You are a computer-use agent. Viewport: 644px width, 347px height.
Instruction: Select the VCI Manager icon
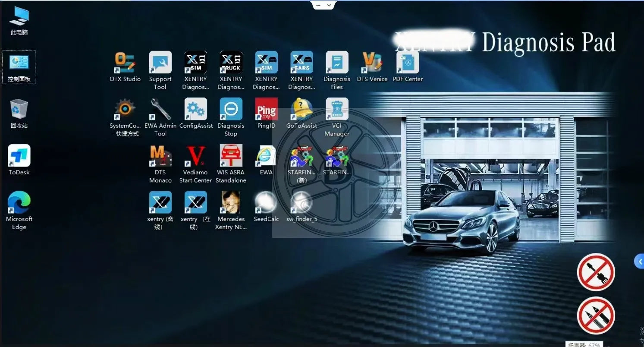(x=337, y=117)
